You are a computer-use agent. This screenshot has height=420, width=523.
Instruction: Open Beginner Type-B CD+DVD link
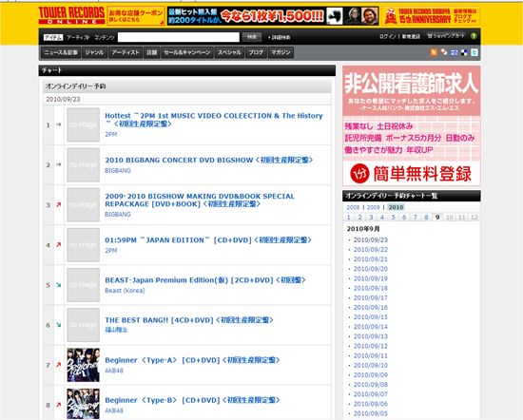pyautogui.click(x=192, y=400)
